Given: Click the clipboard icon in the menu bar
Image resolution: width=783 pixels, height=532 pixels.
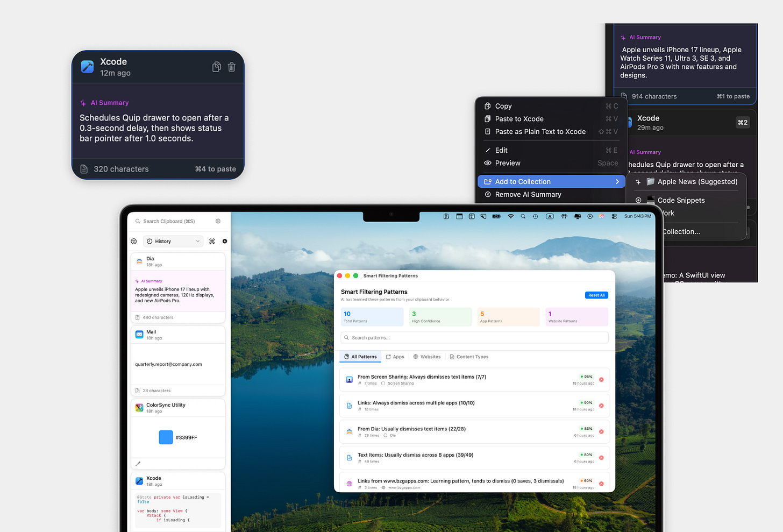Looking at the screenshot, I should [446, 216].
